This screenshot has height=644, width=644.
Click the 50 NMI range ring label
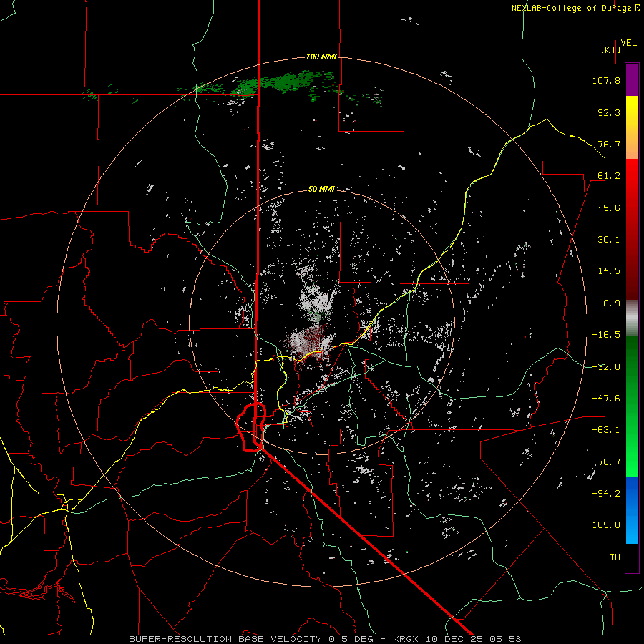(321, 189)
